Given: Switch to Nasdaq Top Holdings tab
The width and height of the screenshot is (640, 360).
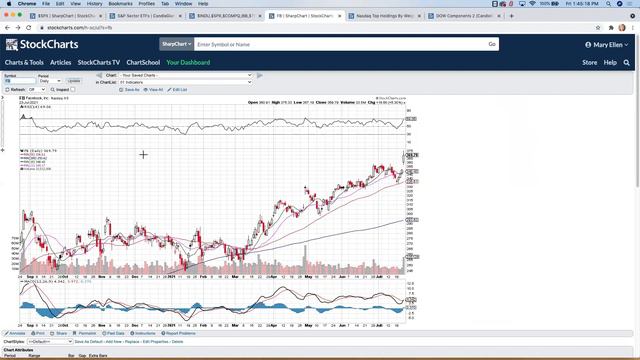Looking at the screenshot, I should click(384, 16).
